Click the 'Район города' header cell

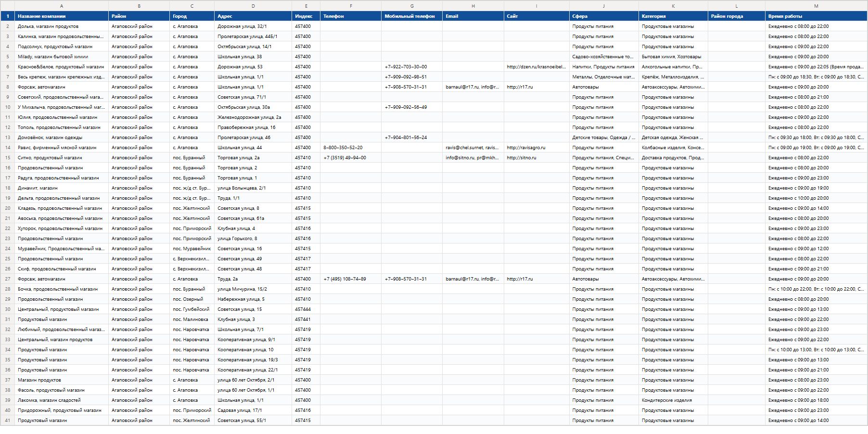pos(737,16)
